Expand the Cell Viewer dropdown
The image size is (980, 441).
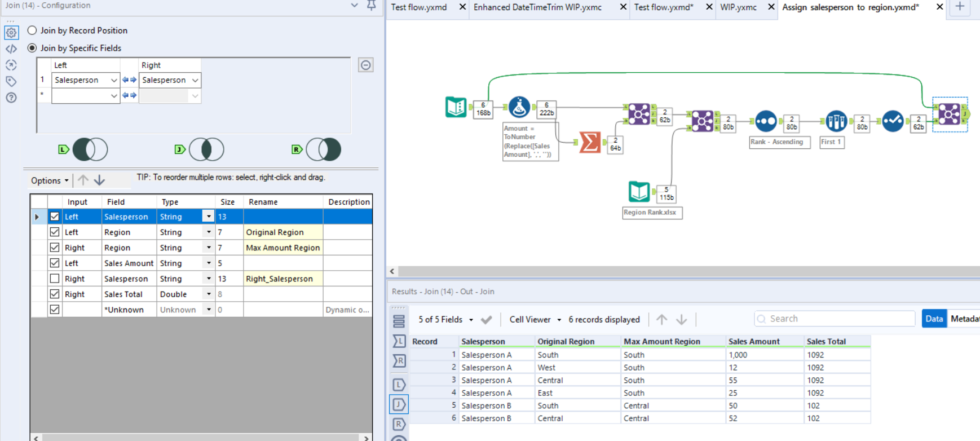tap(535, 319)
